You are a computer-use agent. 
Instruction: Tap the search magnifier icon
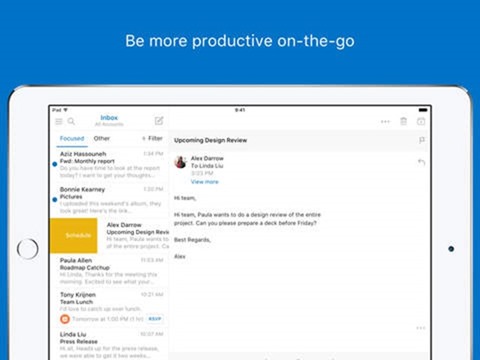click(x=71, y=121)
